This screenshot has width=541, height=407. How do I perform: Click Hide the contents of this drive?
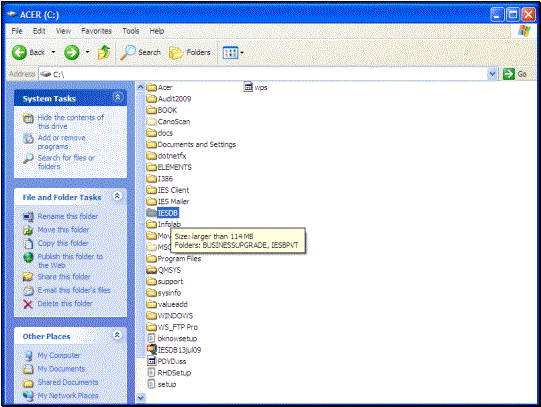coord(71,122)
